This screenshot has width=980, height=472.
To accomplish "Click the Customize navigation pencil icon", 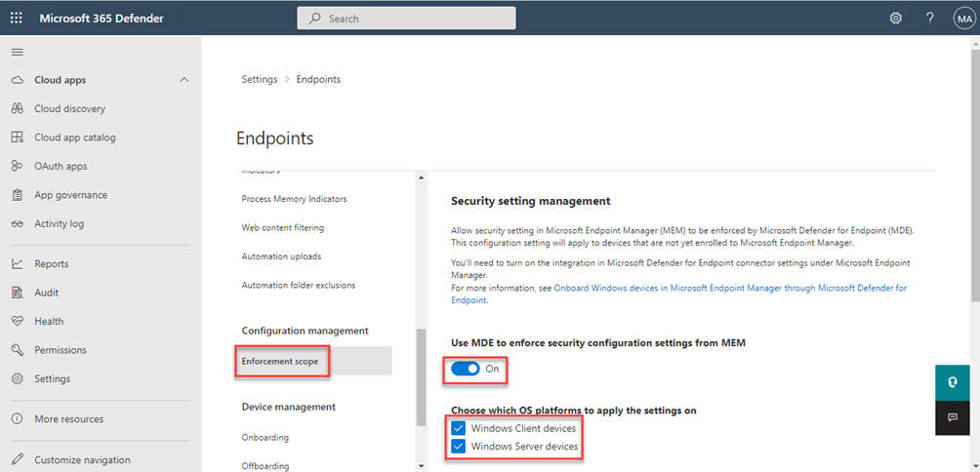I will [x=18, y=459].
